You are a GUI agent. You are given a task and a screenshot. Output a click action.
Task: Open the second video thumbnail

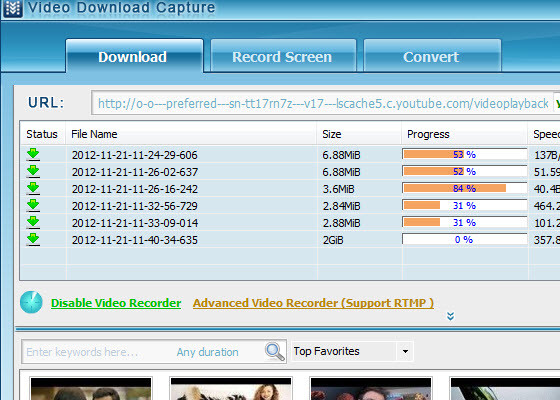coord(231,389)
